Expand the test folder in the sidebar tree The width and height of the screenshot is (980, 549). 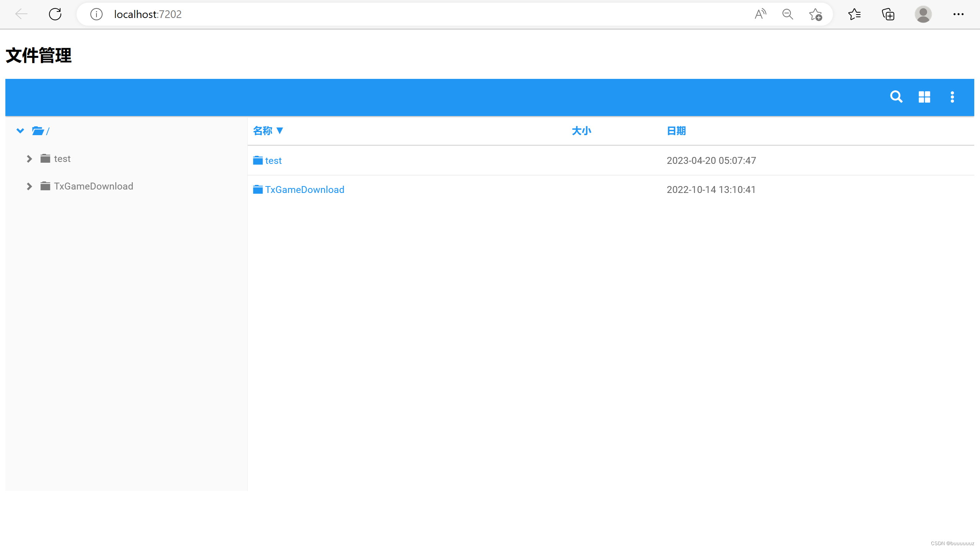point(29,158)
